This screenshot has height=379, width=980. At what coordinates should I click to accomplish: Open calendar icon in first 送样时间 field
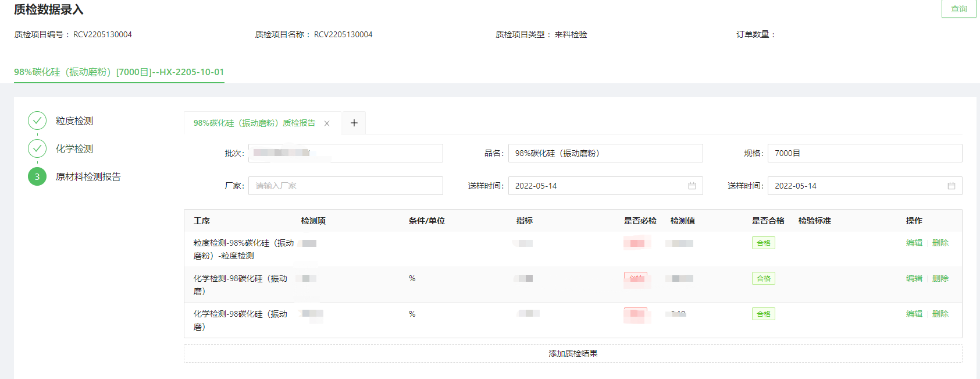click(x=692, y=186)
